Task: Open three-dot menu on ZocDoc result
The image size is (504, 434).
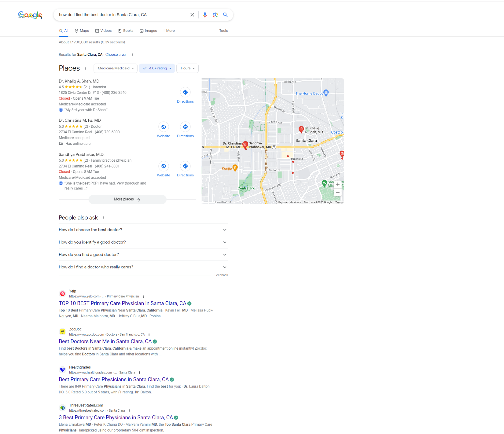Action: 149,334
